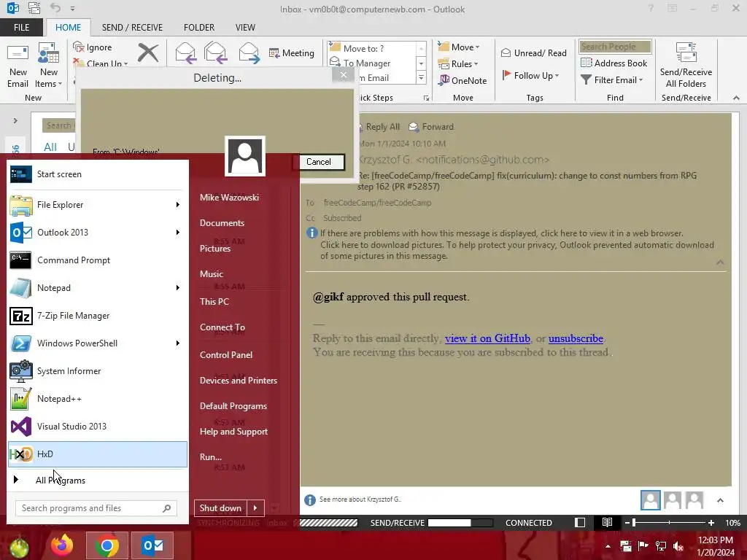747x560 pixels.
Task: Expand the Quick Steps gallery arrow
Action: point(421,77)
